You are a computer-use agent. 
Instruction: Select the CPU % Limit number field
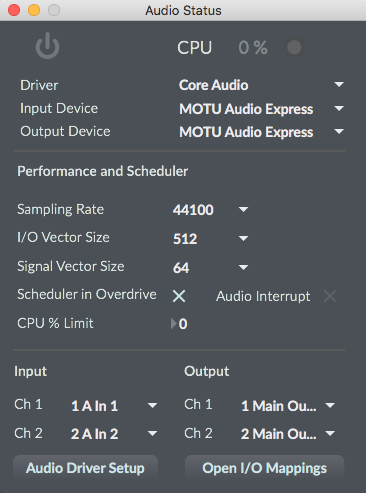(x=183, y=324)
